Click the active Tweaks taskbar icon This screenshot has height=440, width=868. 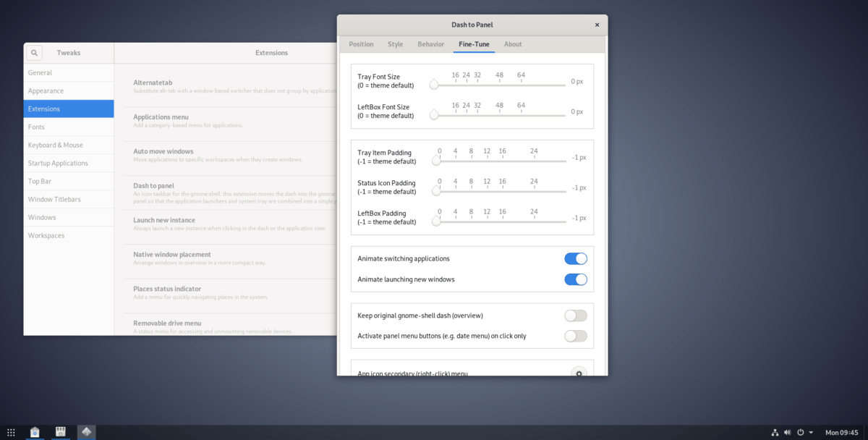(86, 432)
